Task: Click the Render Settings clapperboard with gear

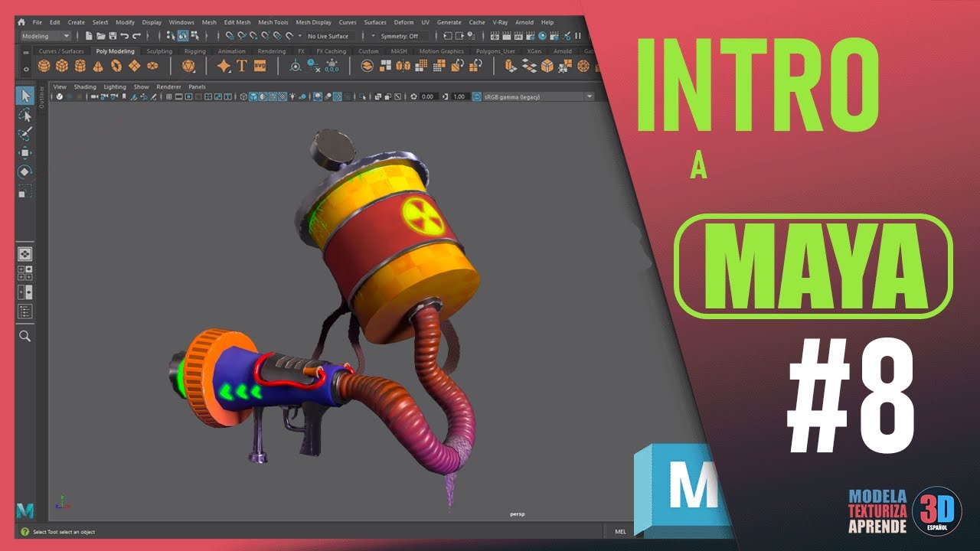Action: [x=531, y=35]
